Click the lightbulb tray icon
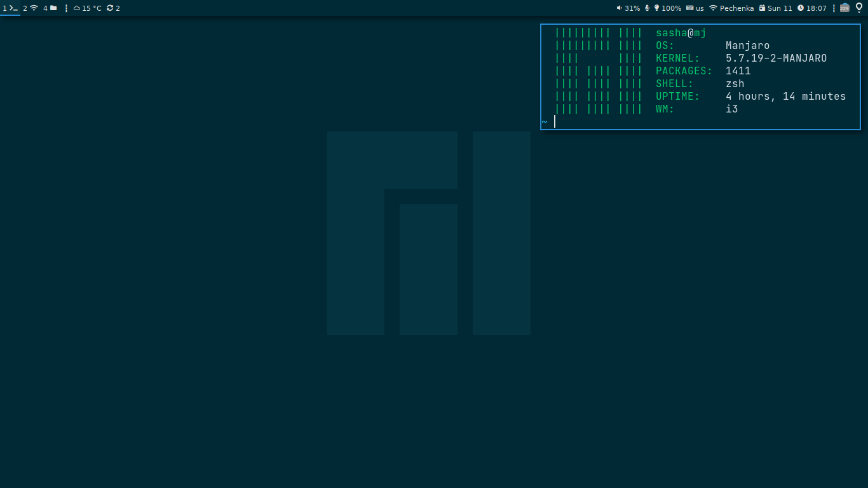868x488 pixels. pyautogui.click(x=859, y=8)
